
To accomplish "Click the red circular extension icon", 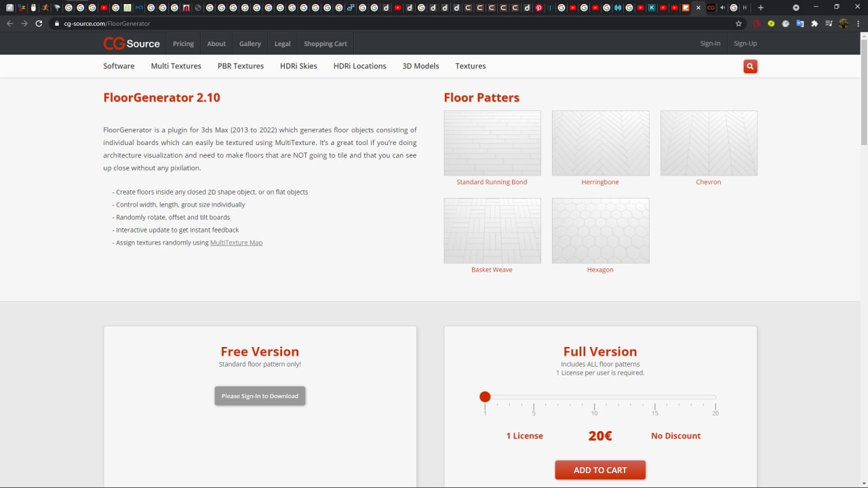I will (x=757, y=23).
